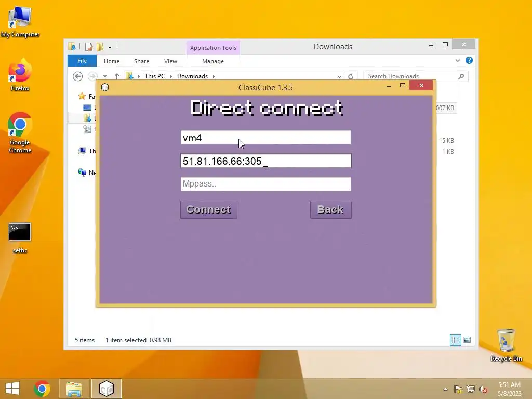Click the Up one level arrow in Explorer
The image size is (532, 399).
117,76
